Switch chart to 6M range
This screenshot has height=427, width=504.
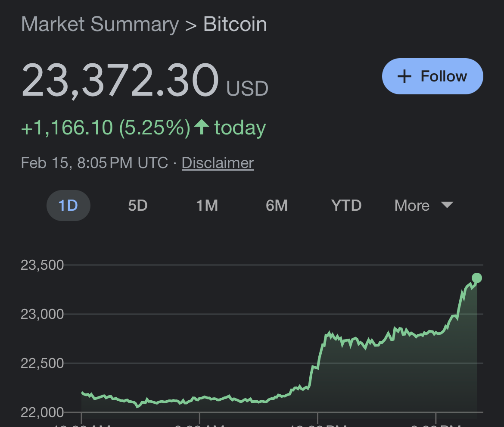(277, 206)
